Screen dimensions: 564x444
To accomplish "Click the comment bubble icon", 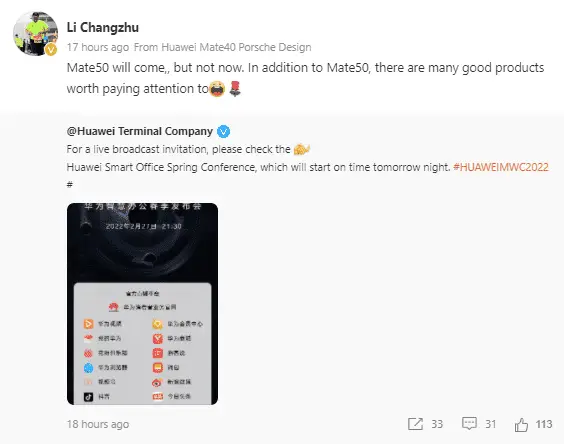I will tap(469, 423).
